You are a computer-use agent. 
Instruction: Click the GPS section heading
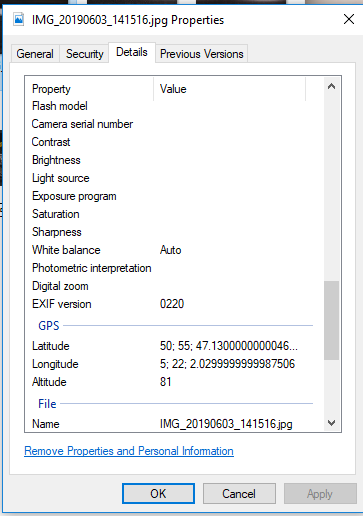pos(49,326)
